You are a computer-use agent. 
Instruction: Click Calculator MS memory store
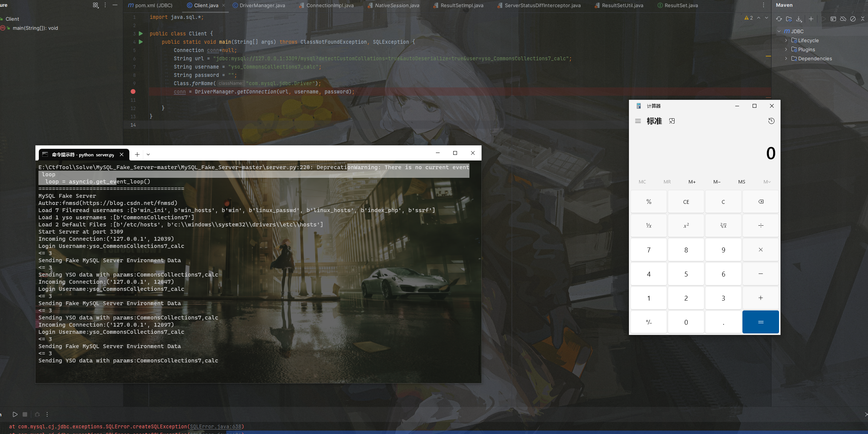click(742, 182)
